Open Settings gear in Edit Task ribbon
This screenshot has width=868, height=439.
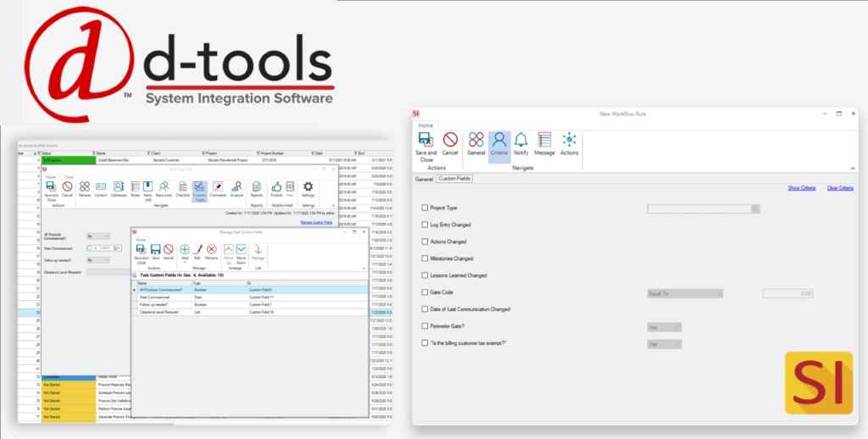[309, 189]
